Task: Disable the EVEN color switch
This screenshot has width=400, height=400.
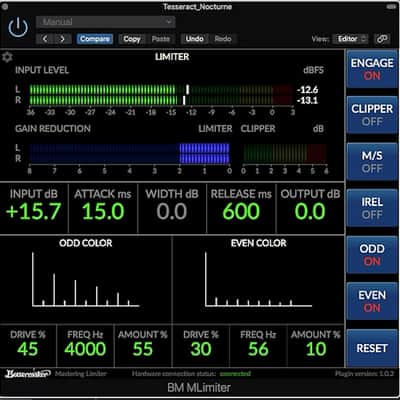Action: pyautogui.click(x=372, y=301)
